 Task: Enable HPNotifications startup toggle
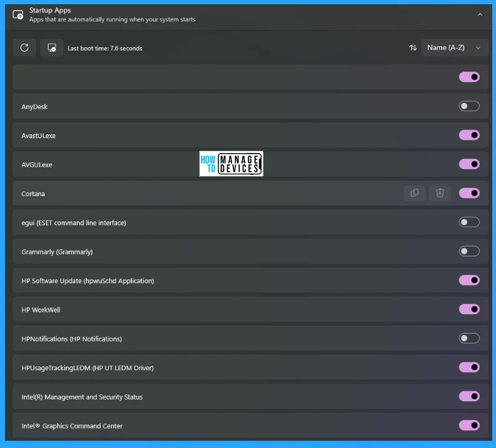tap(469, 338)
